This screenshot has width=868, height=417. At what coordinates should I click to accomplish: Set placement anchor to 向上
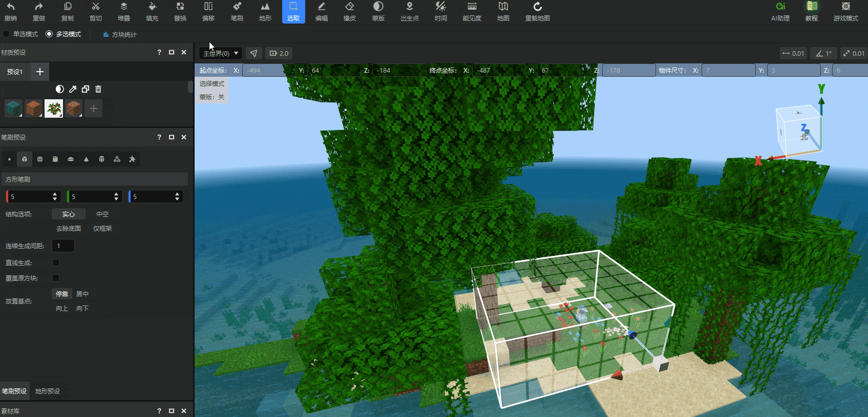pos(62,309)
